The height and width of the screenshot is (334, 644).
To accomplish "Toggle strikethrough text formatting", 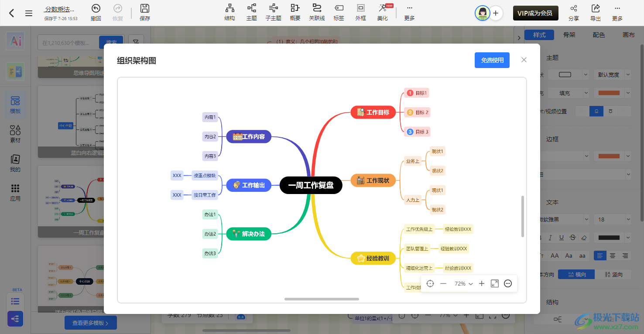I will coord(573,238).
